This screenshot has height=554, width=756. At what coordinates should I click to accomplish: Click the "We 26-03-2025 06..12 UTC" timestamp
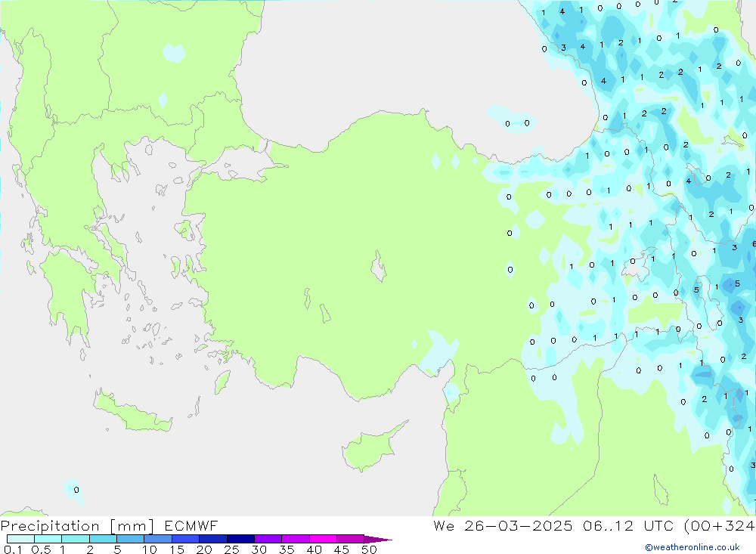pos(553,525)
